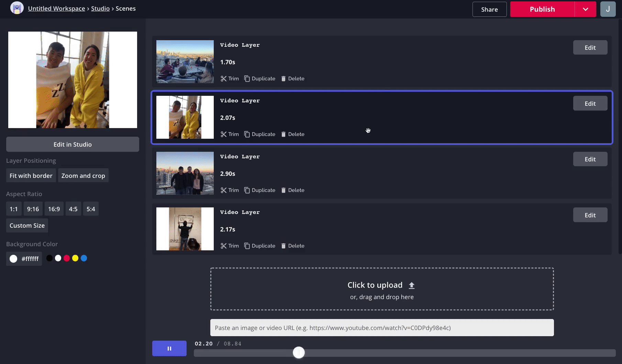Click the upload arrow icon
622x364 pixels.
tap(411, 285)
